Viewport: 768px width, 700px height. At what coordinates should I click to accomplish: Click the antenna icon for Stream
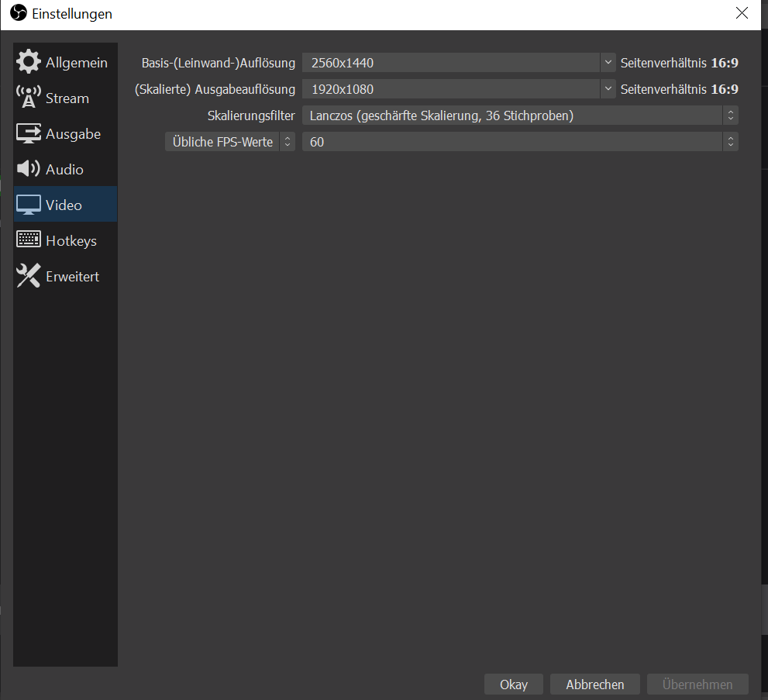[29, 98]
